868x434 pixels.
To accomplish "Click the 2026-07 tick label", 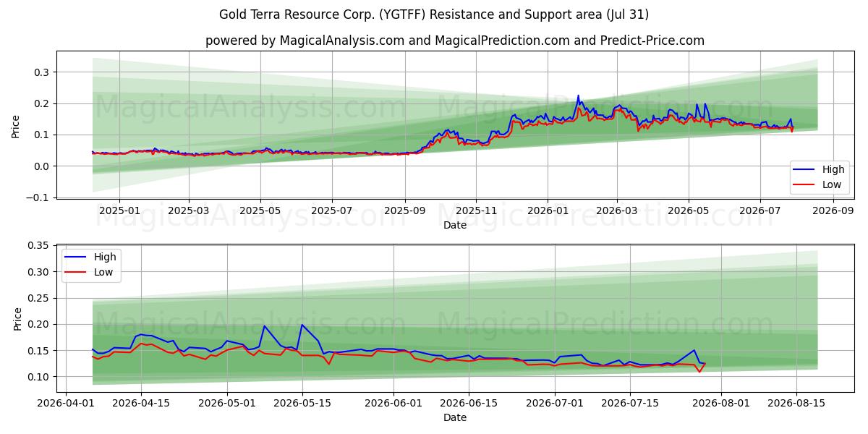I will click(x=760, y=210).
